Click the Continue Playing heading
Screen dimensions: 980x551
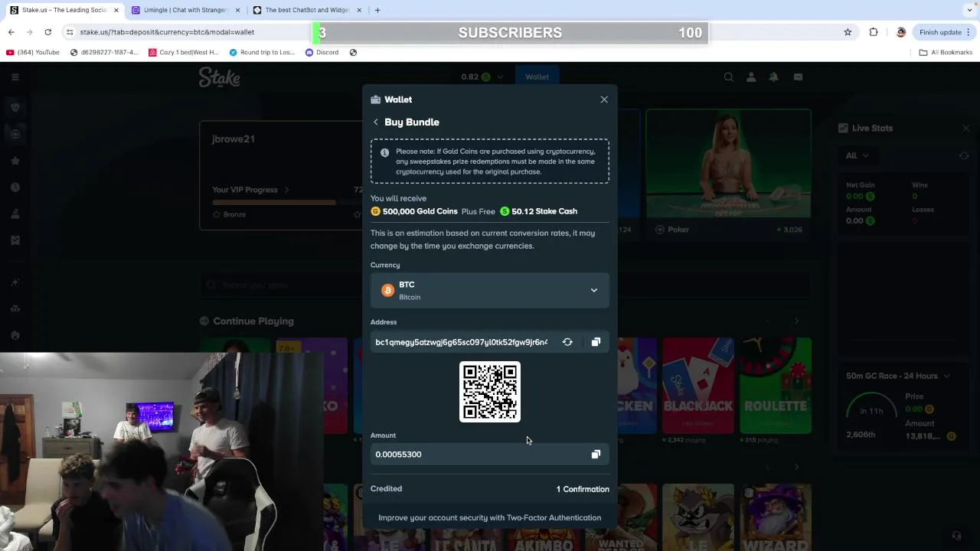(253, 321)
